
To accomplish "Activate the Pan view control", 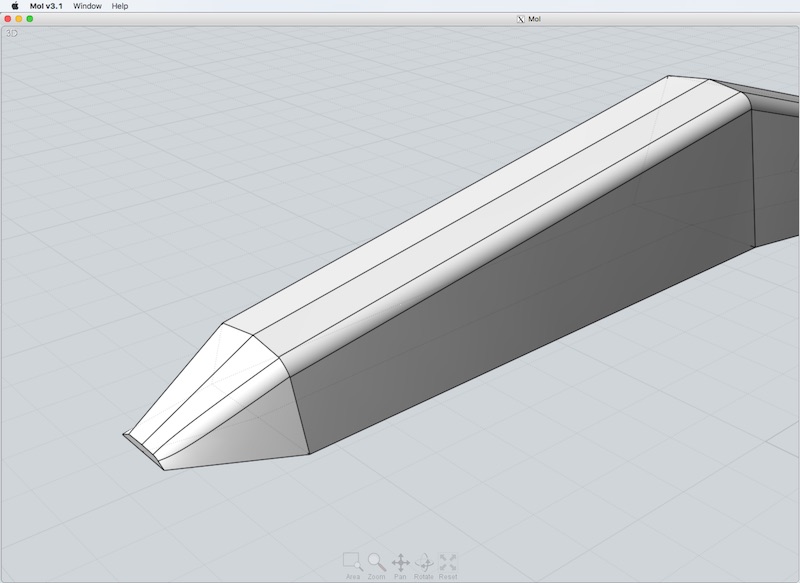I will point(401,566).
